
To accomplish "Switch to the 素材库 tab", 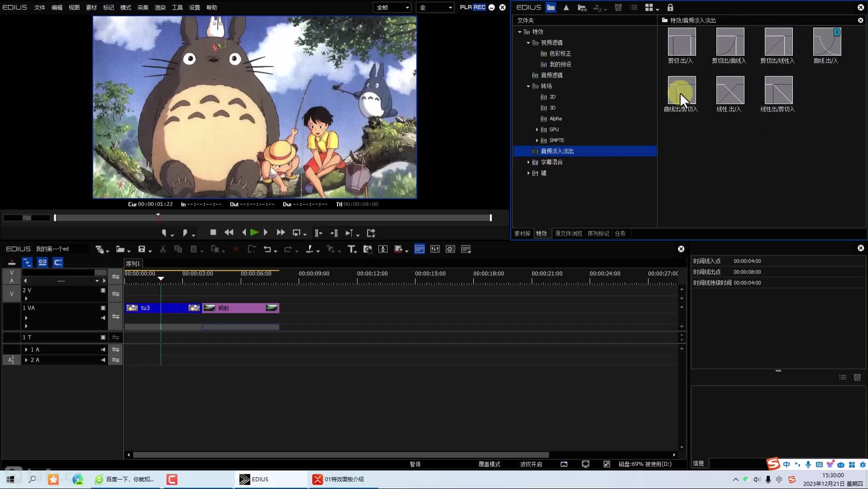I will pos(522,234).
